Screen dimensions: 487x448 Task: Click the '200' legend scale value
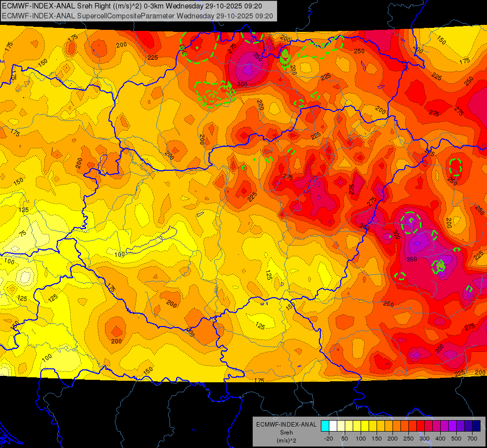pyautogui.click(x=392, y=439)
